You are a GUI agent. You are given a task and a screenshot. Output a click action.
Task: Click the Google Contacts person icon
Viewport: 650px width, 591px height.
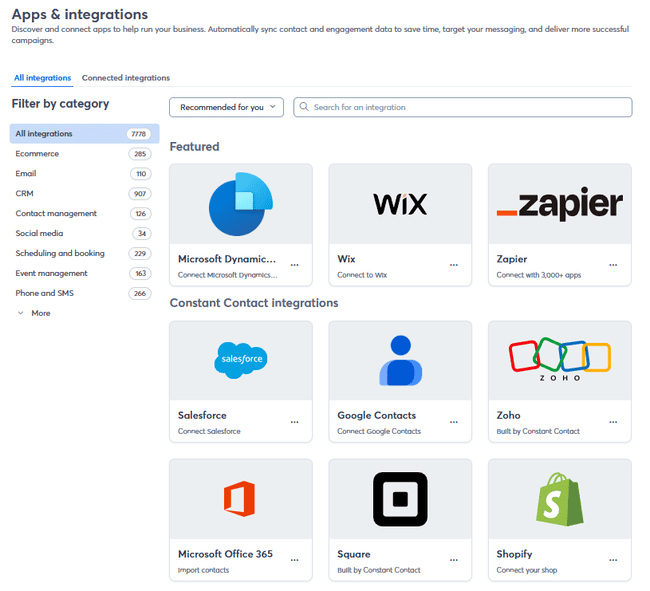click(x=400, y=360)
